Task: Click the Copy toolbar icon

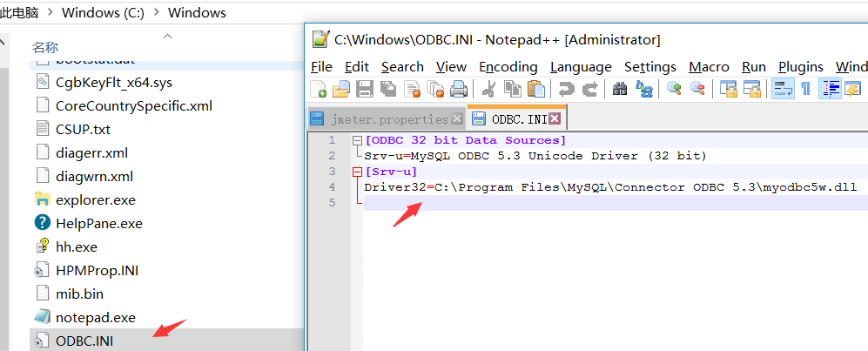Action: tap(513, 88)
